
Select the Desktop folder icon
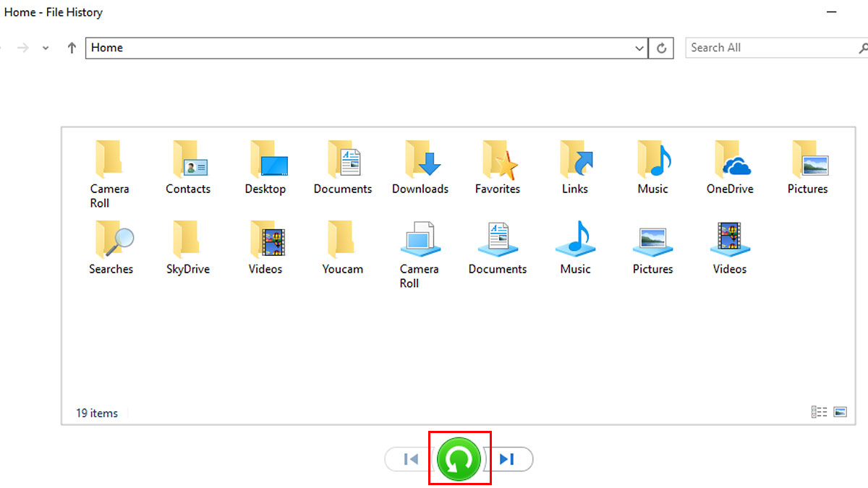(x=265, y=160)
